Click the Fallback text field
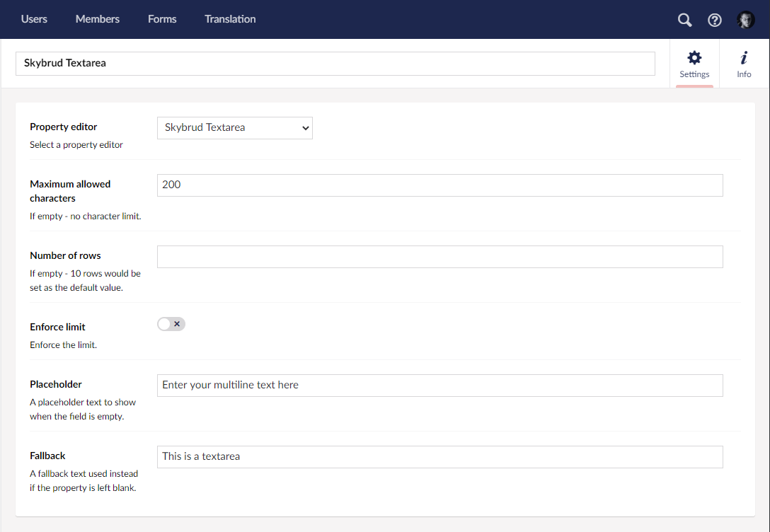Screen dimensions: 770x532 pyautogui.click(x=440, y=457)
